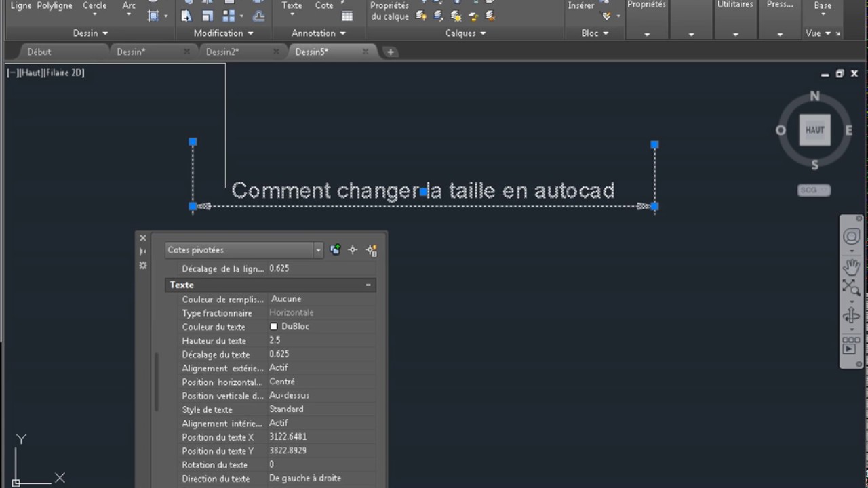Click the Array tool icon in Modification
The width and height of the screenshot is (868, 488).
point(229,16)
